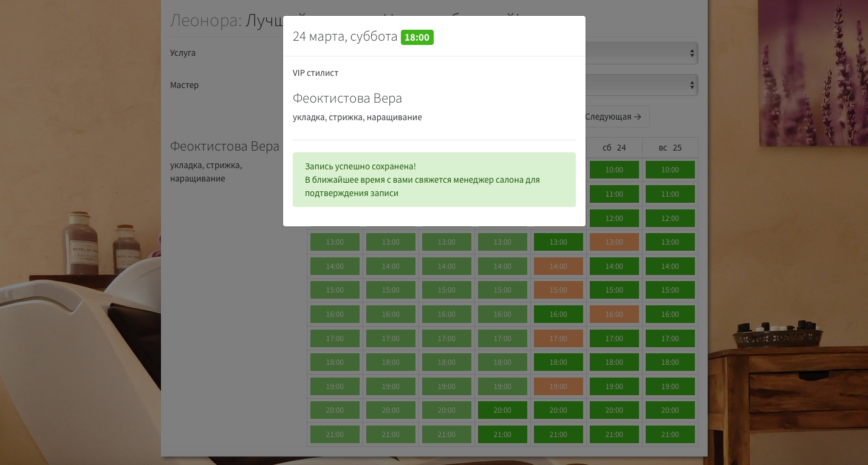Book the 21:00 slot on вс 25
Viewport: 868px width, 465px height.
[x=670, y=435]
